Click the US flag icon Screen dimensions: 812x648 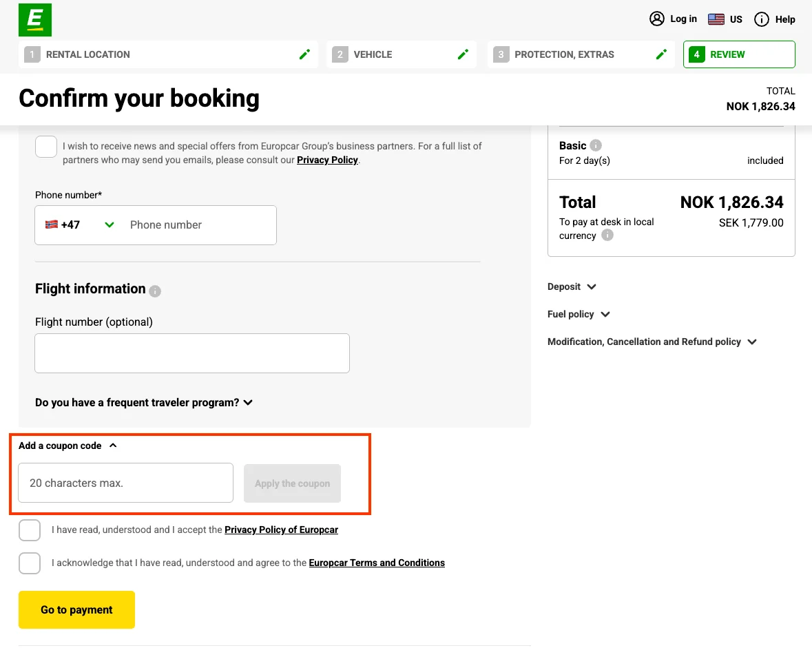716,19
